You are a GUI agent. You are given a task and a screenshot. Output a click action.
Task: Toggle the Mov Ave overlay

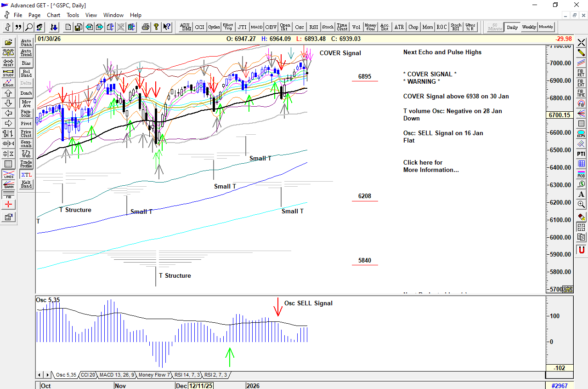(x=26, y=103)
